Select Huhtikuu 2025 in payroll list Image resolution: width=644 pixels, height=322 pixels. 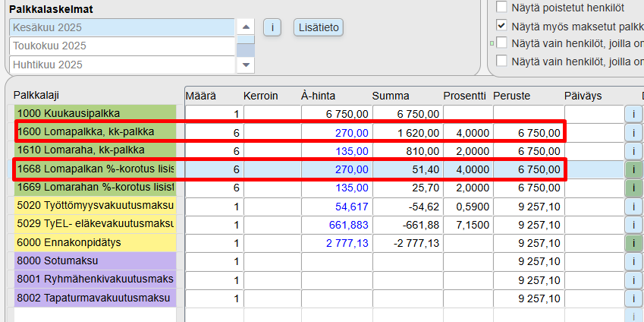(x=121, y=65)
